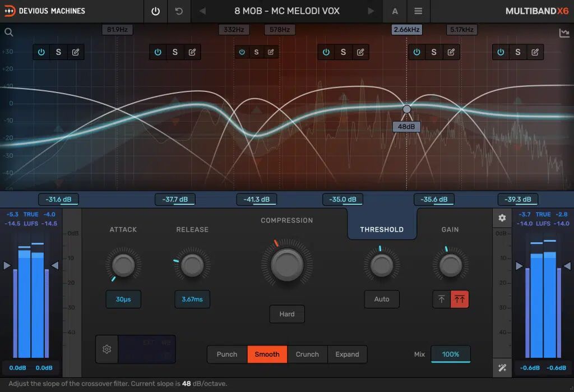Screen dimensions: 574x392
Task: Adjust the Mix 100% control
Action: point(451,354)
